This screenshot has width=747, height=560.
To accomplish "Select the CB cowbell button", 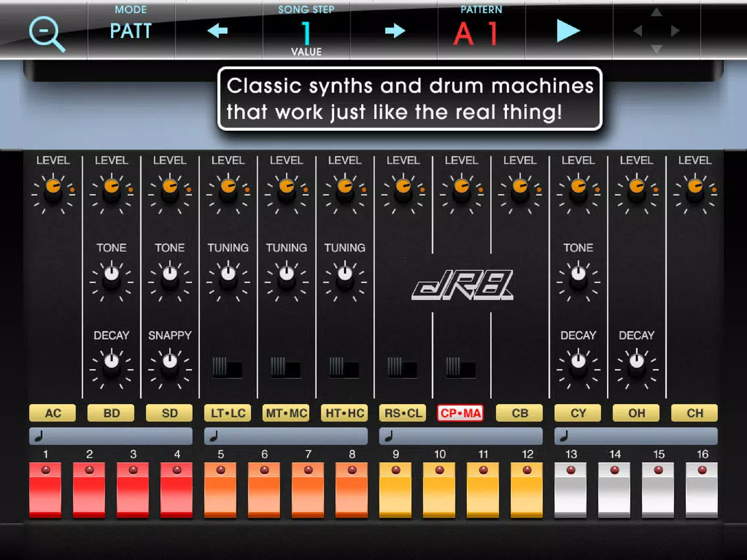I will 519,413.
